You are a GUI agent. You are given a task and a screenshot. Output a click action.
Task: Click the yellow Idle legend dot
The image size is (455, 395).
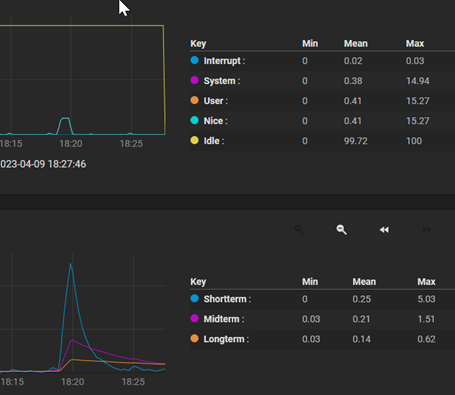click(194, 140)
